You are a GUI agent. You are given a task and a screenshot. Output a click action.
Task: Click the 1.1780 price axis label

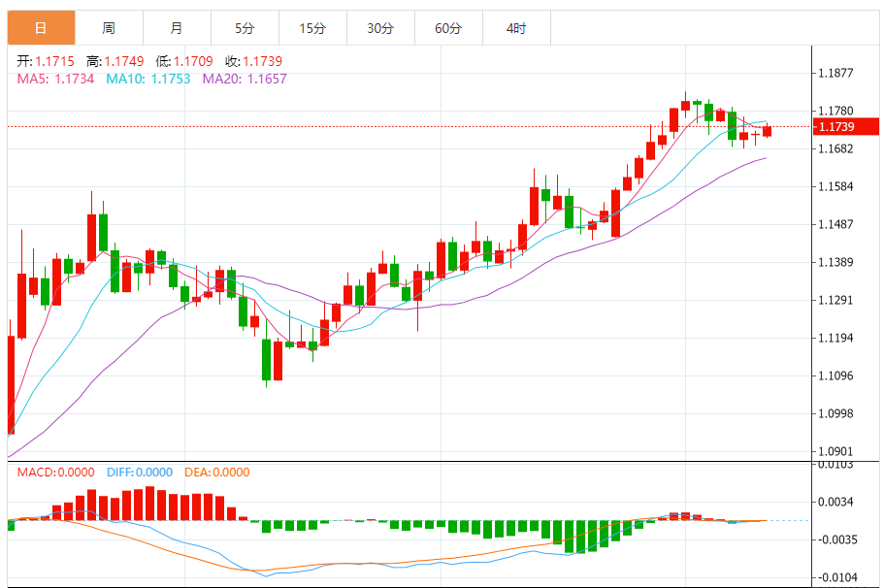click(835, 111)
